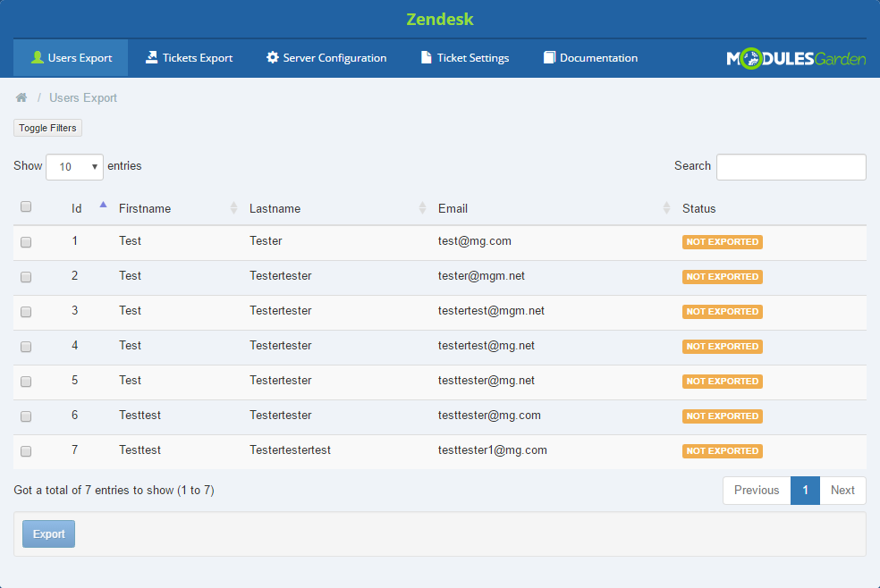Viewport: 880px width, 588px height.
Task: Open the Users Export tab
Action: click(x=71, y=58)
